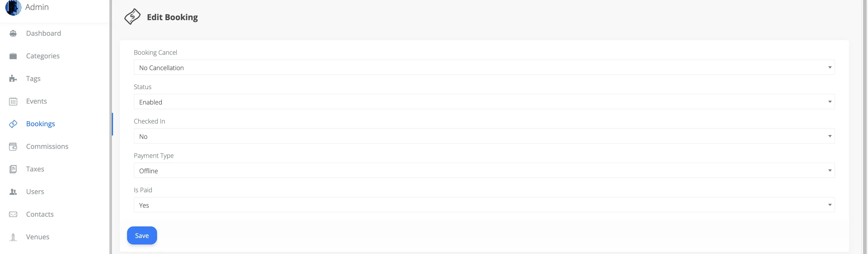Open the Events menu item
The height and width of the screenshot is (254, 868).
(x=36, y=101)
